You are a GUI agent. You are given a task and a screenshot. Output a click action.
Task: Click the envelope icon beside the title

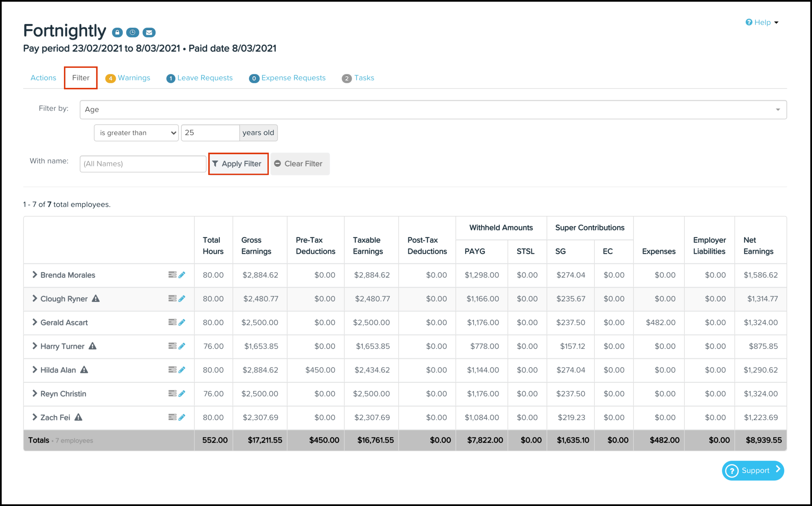[149, 33]
